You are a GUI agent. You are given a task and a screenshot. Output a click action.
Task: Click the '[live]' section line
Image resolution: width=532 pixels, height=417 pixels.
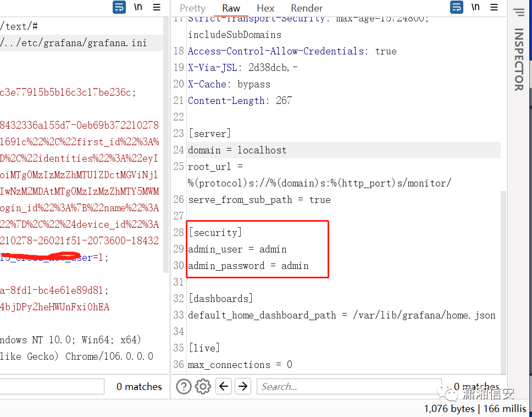204,348
